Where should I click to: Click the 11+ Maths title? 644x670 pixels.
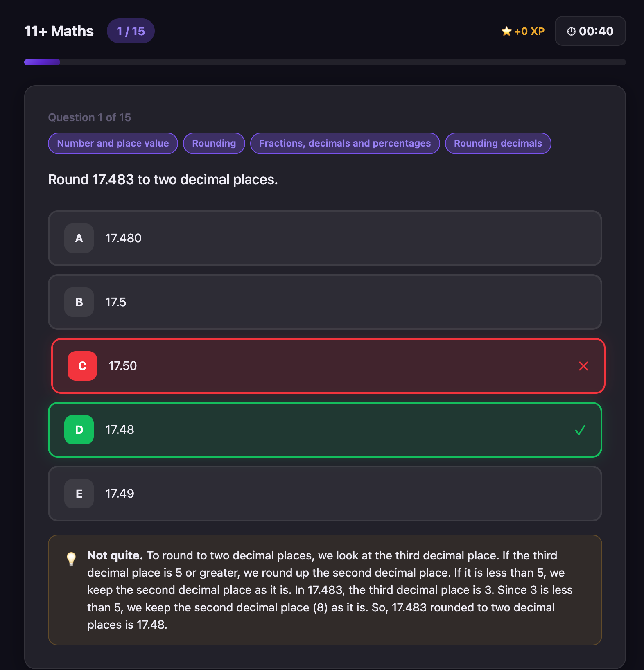tap(59, 31)
